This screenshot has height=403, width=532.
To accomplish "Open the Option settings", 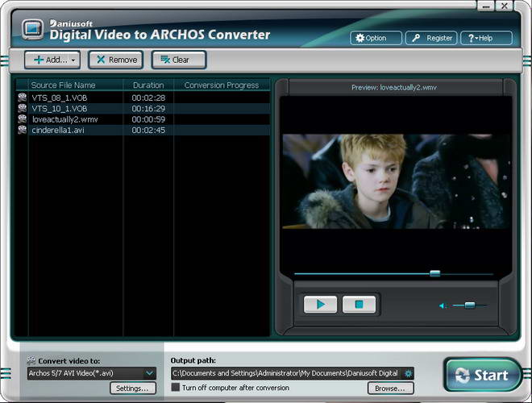I will [x=376, y=38].
